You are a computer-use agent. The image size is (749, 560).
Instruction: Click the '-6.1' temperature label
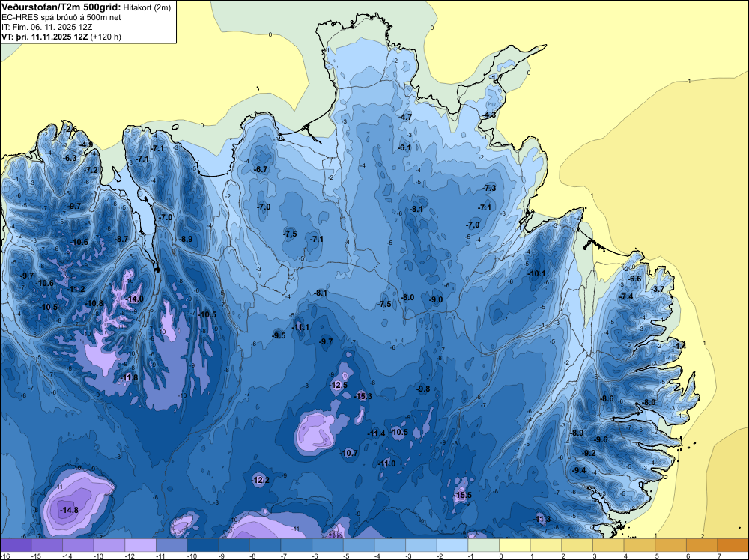pyautogui.click(x=404, y=147)
